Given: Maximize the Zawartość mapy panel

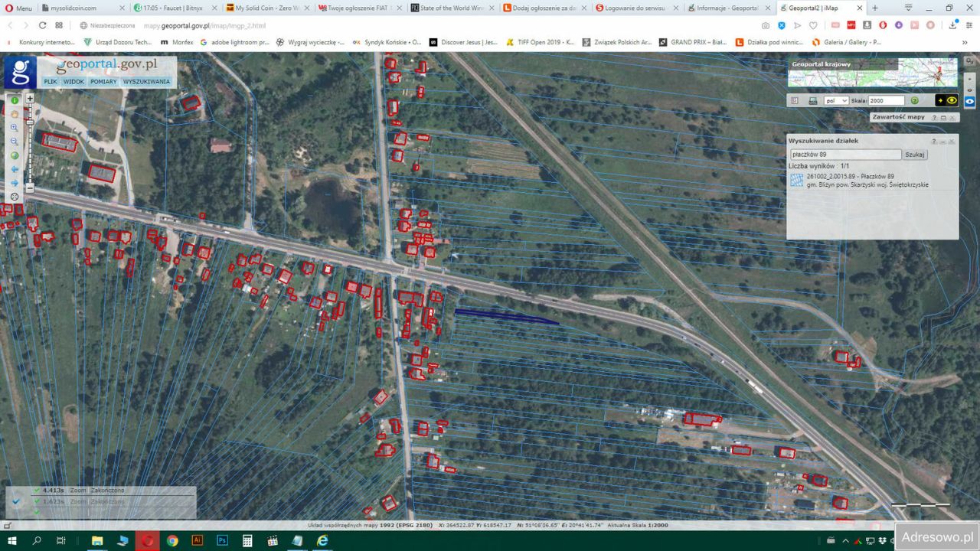Looking at the screenshot, I should click(x=943, y=118).
